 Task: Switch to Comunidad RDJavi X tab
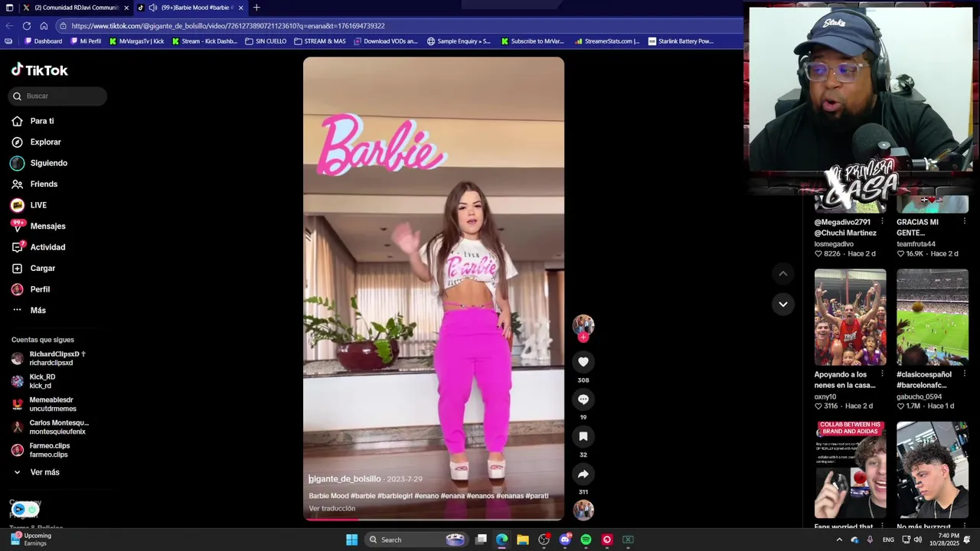(x=70, y=8)
